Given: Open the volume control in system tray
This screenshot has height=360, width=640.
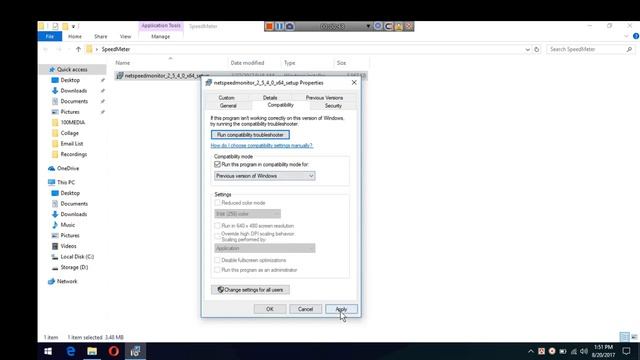Looking at the screenshot, I should pos(584,351).
